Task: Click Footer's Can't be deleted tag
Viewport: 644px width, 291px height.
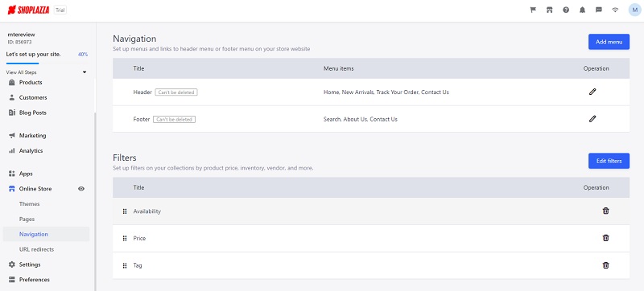Action: (x=174, y=119)
